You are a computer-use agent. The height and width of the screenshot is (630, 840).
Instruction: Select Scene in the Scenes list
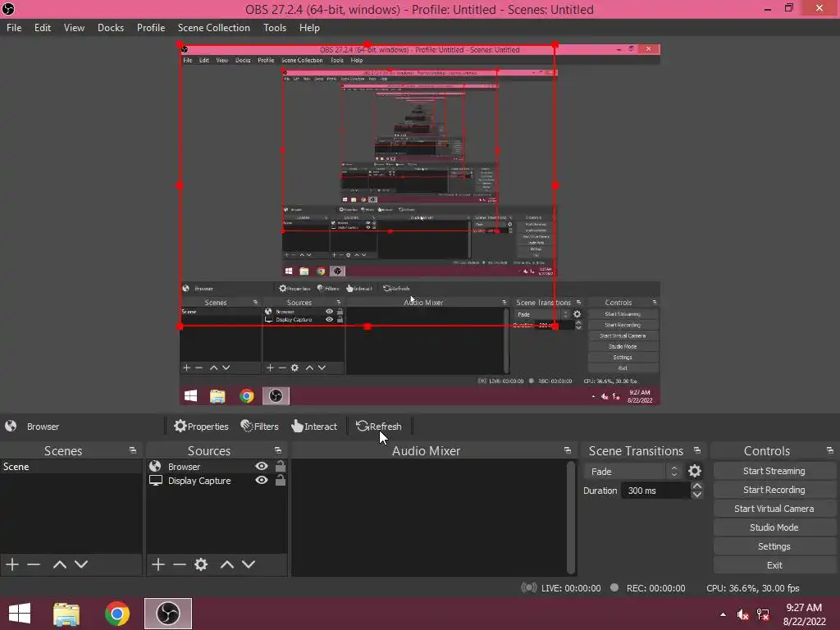coord(71,467)
